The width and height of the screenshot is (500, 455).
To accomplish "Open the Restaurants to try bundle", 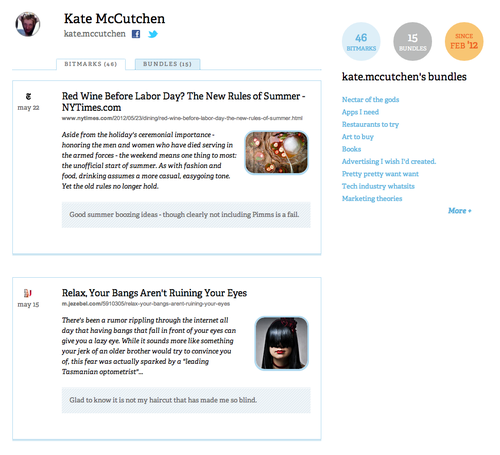I will [370, 124].
